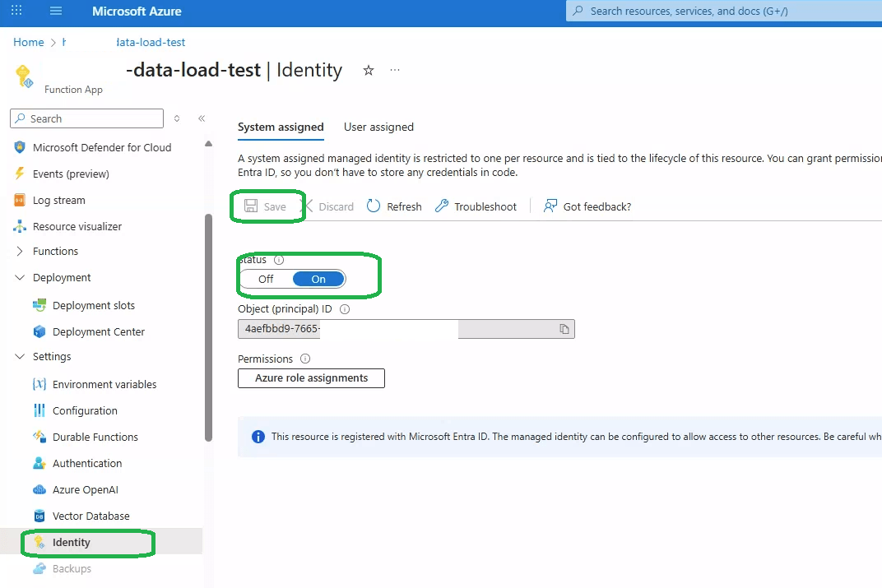Click the blue info icon in banner

(258, 437)
